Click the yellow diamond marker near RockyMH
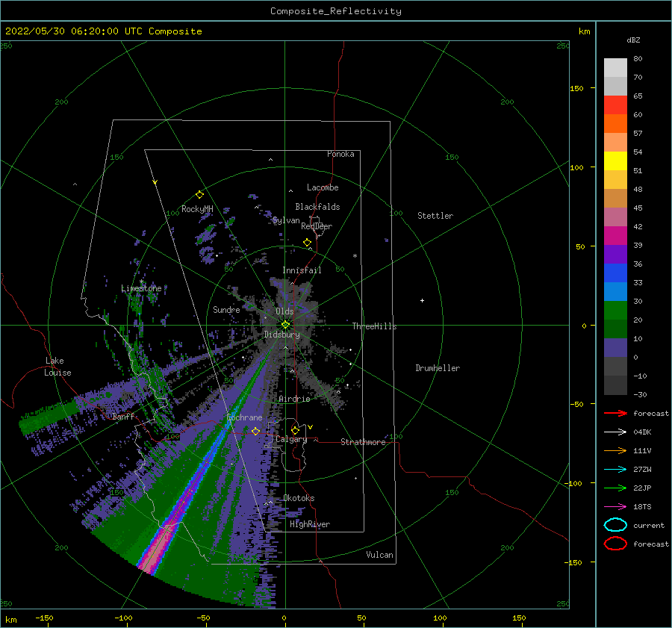 coord(199,195)
